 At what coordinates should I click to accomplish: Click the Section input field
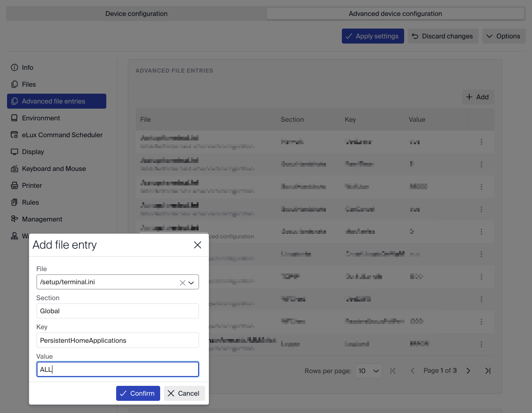pyautogui.click(x=118, y=311)
